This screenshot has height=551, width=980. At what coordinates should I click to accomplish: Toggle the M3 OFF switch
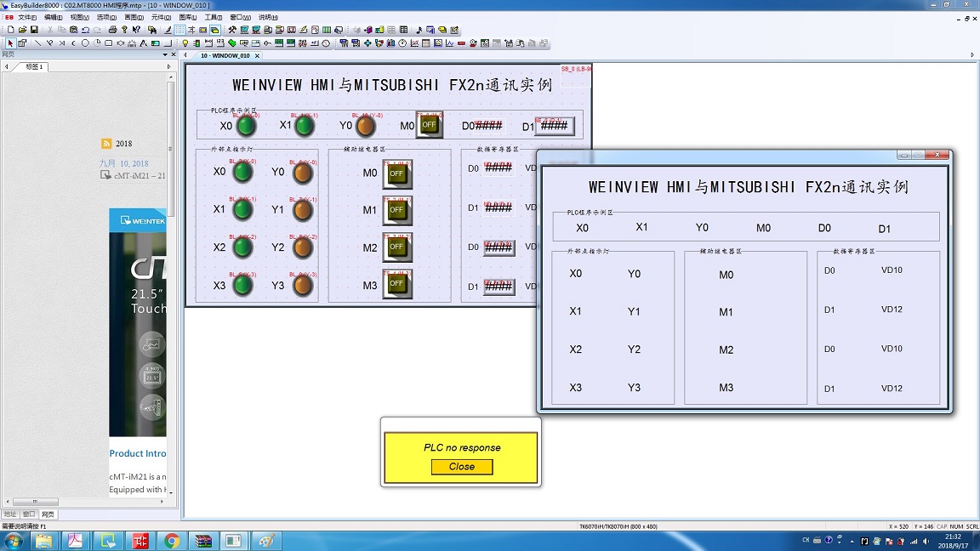coord(396,285)
